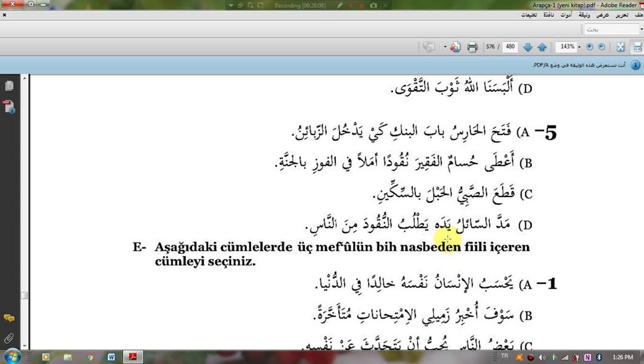Open File Explorer from taskbar
644x364 pixels.
(67, 357)
